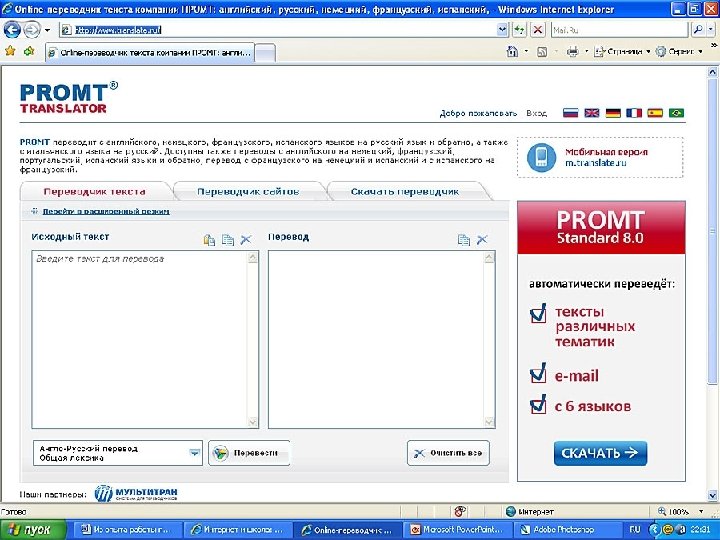Click the page scrollbar up arrow

click(712, 72)
